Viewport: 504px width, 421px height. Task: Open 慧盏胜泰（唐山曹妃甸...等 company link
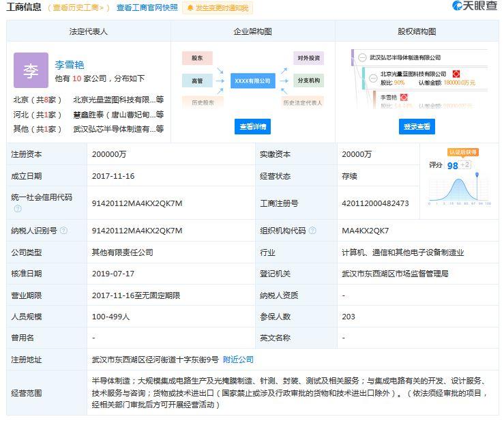pos(119,115)
